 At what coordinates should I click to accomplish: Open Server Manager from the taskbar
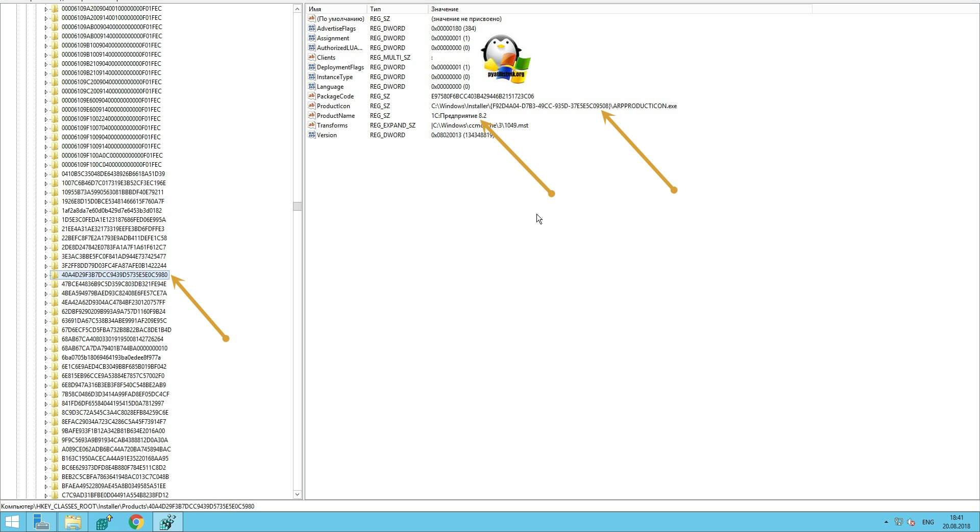click(x=41, y=522)
